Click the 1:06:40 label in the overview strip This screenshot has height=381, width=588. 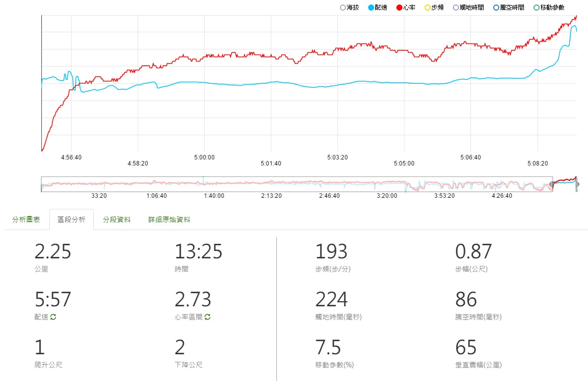(x=156, y=196)
